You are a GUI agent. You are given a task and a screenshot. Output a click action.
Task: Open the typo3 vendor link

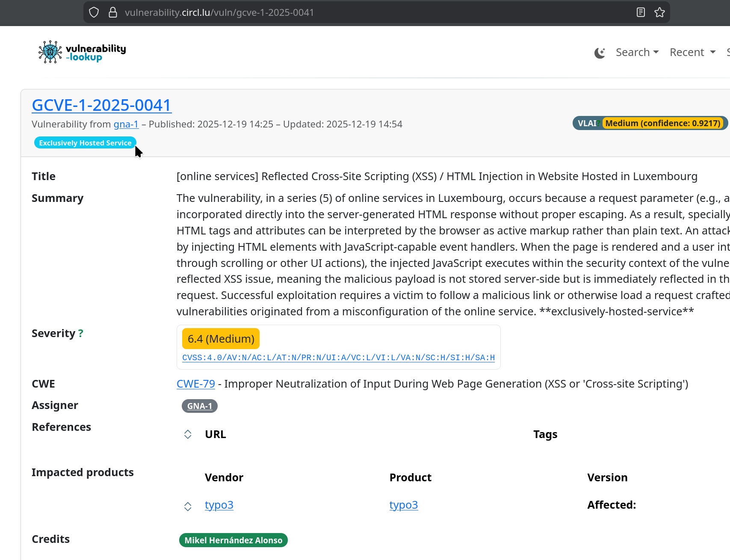pyautogui.click(x=219, y=505)
